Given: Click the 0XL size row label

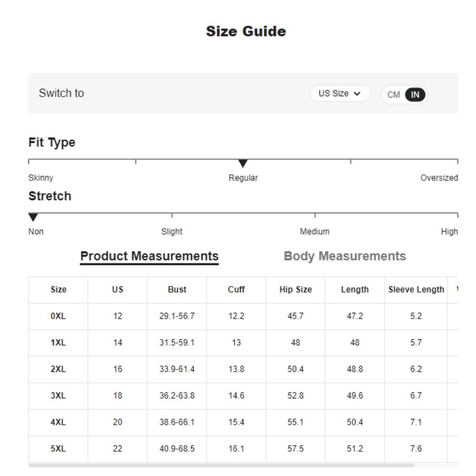Looking at the screenshot, I should [58, 316].
